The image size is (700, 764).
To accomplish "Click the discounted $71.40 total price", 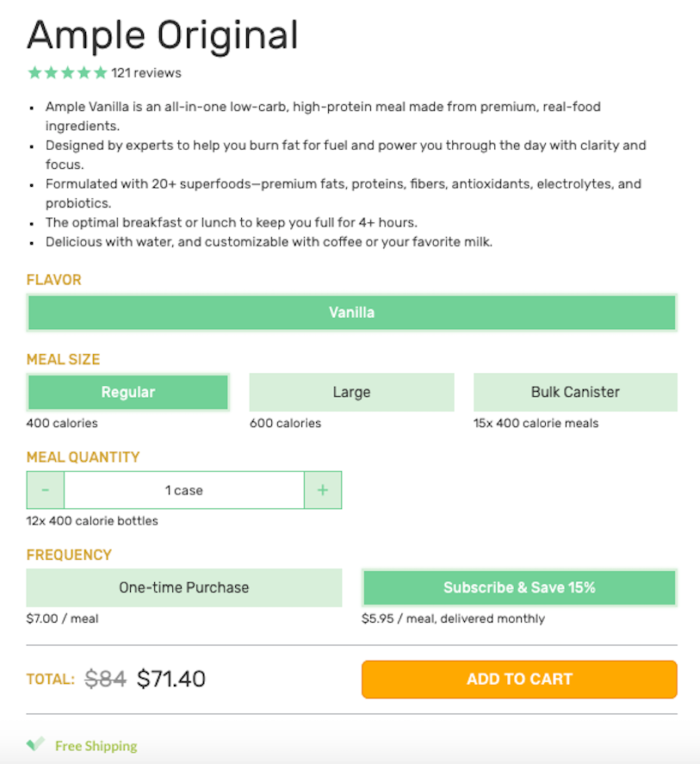I will tap(171, 679).
